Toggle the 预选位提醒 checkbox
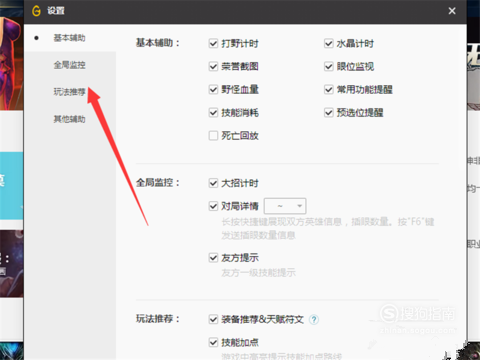 [329, 112]
